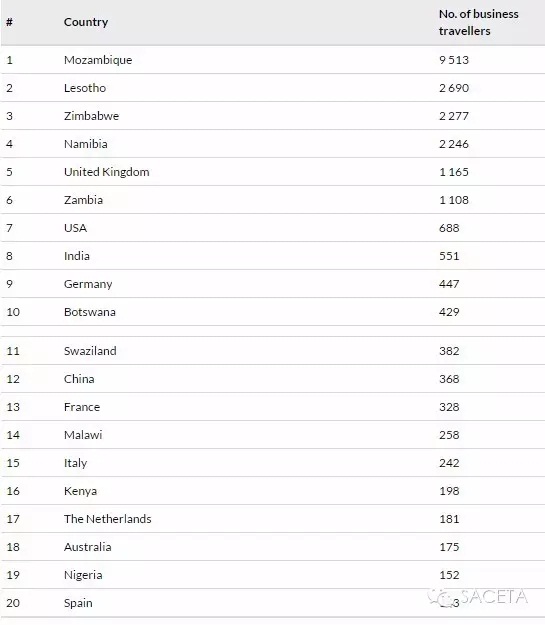This screenshot has height=625, width=545.
Task: Select The Netherlands row
Action: [x=273, y=519]
